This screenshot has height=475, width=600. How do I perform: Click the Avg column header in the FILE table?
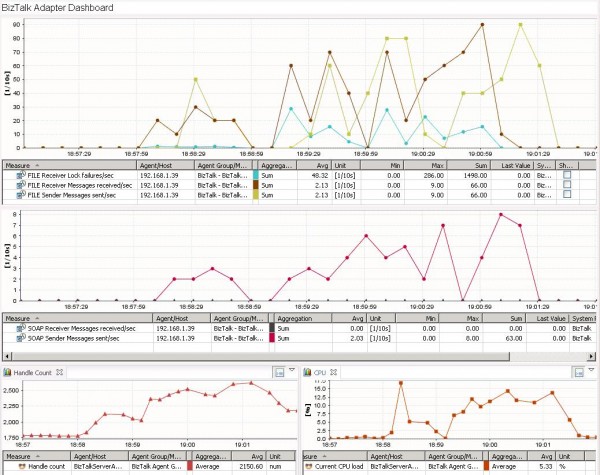pyautogui.click(x=314, y=165)
